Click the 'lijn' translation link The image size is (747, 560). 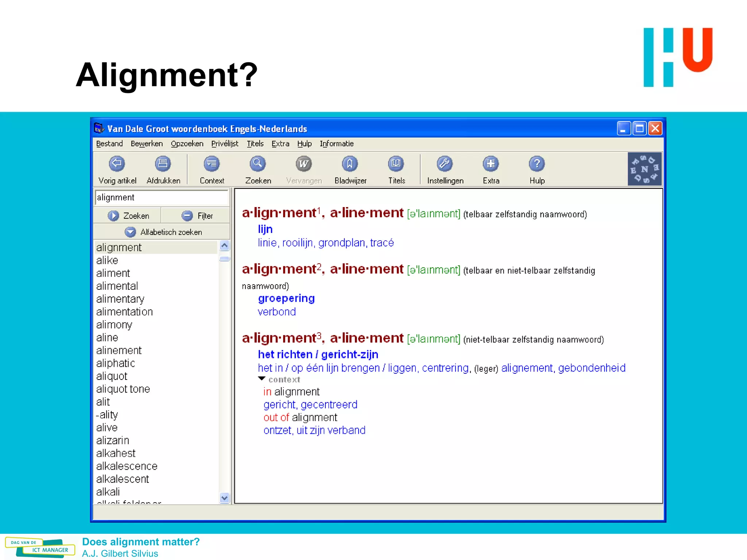point(265,229)
